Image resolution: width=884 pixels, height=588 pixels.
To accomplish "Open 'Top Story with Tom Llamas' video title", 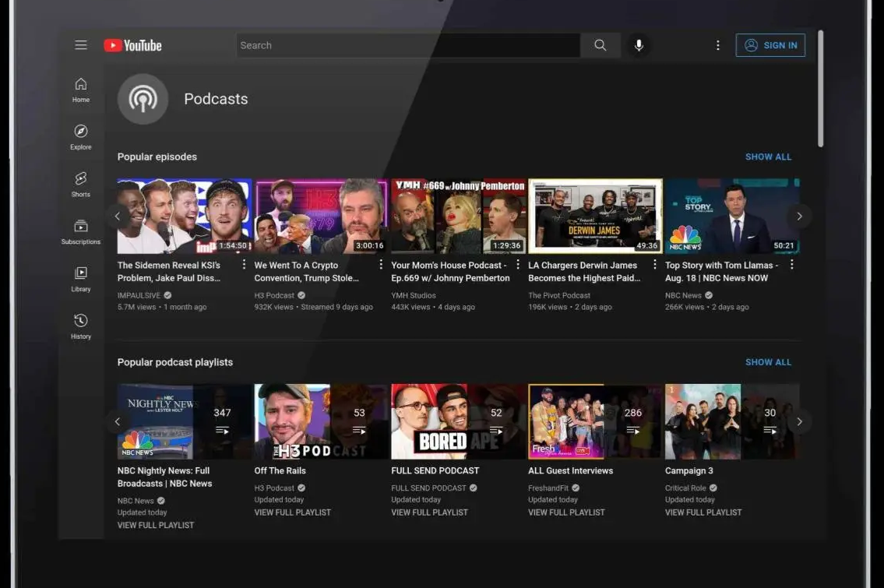I will point(722,271).
